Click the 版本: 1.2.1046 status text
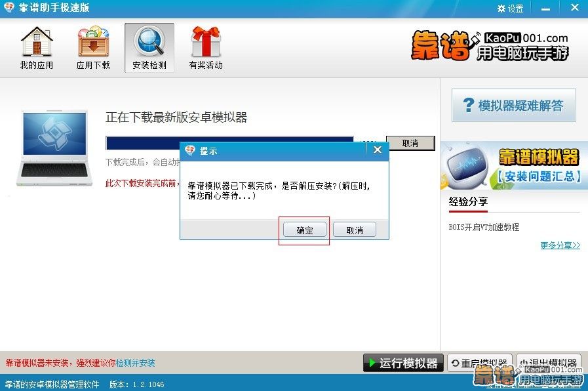The height and width of the screenshot is (391, 588). click(136, 384)
